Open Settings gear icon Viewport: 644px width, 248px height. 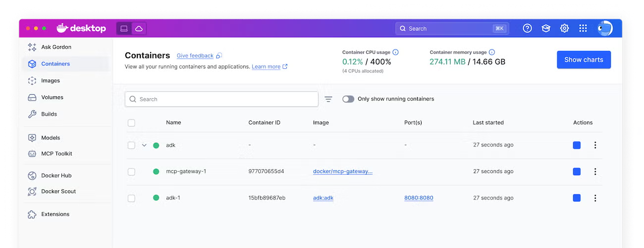click(565, 29)
